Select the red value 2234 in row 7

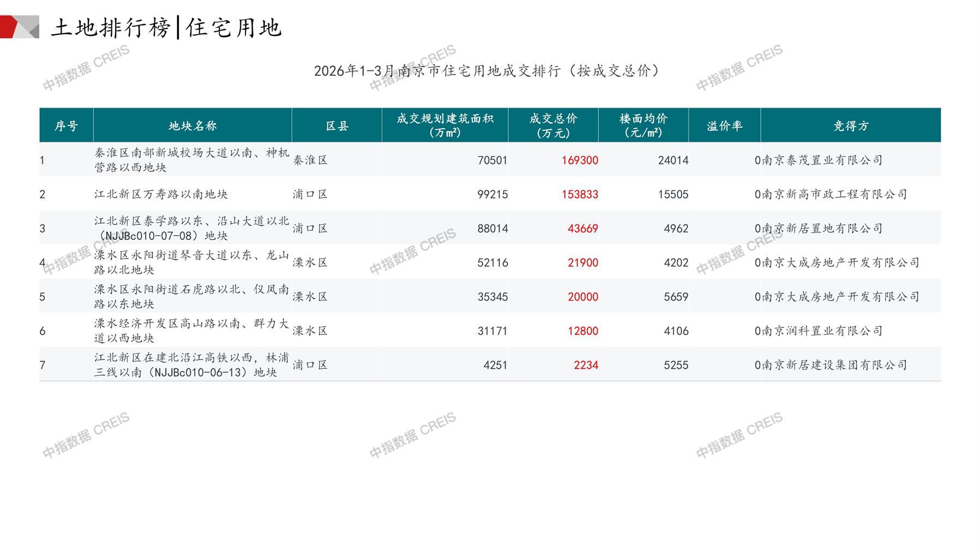click(586, 365)
